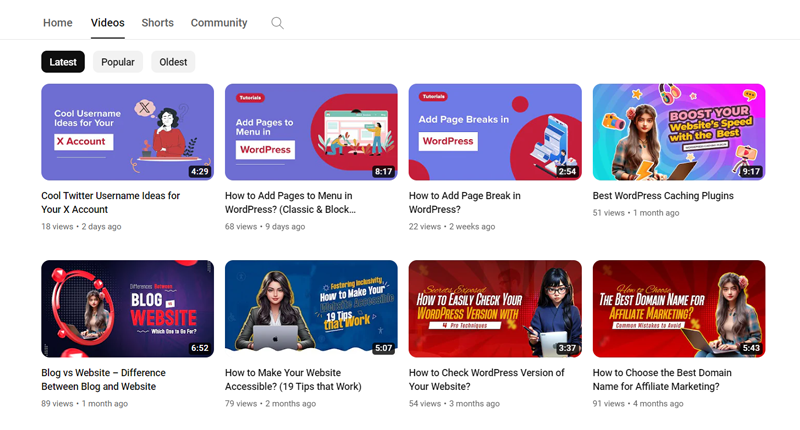Open the Cool Username Ideas X Account thumbnail
The width and height of the screenshot is (800, 430).
[128, 132]
